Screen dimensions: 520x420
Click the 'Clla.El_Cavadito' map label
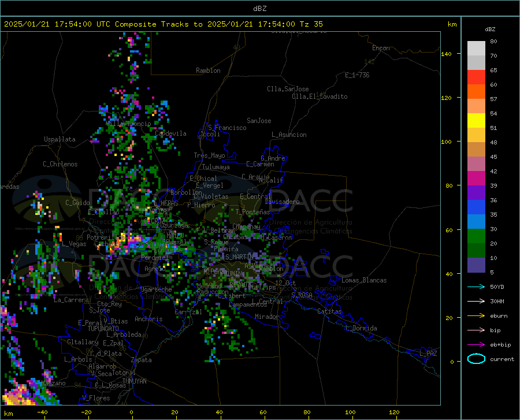320,96
